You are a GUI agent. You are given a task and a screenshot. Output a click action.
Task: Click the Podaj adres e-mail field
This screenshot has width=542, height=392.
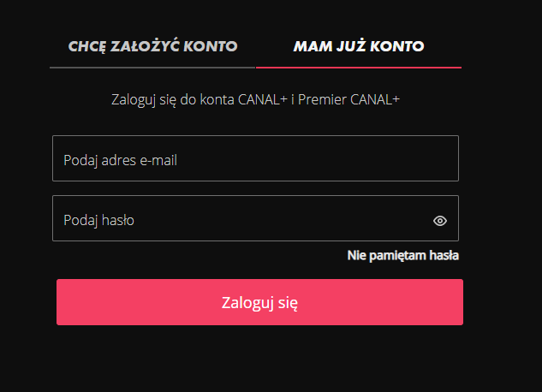point(255,159)
